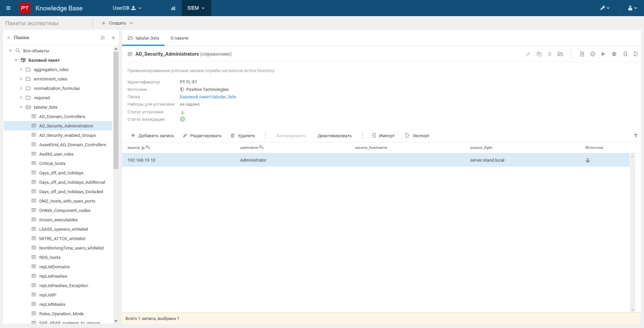The width and height of the screenshot is (644, 328).
Task: Open AD_Security_enabled_Groups list
Action: click(67, 135)
